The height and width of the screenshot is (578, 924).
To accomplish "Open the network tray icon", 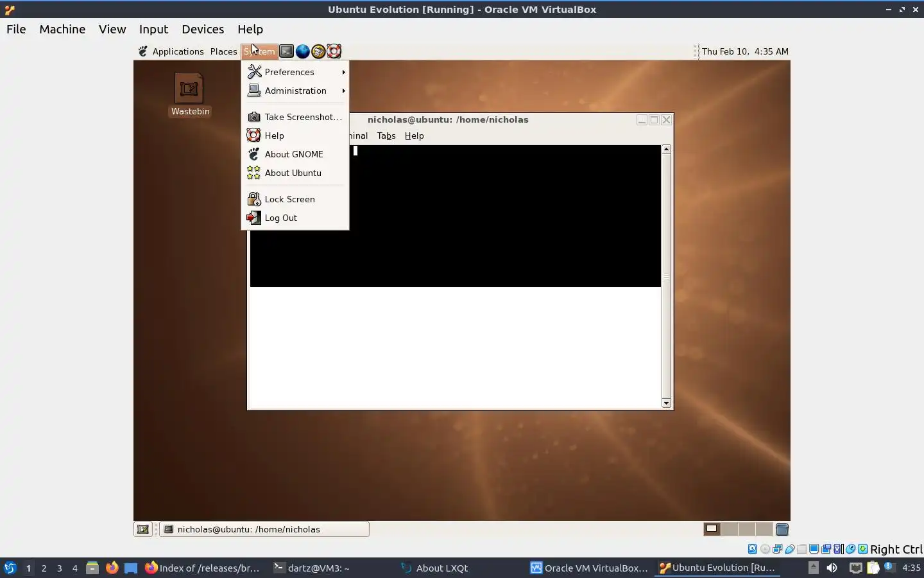I will pyautogui.click(x=856, y=568).
